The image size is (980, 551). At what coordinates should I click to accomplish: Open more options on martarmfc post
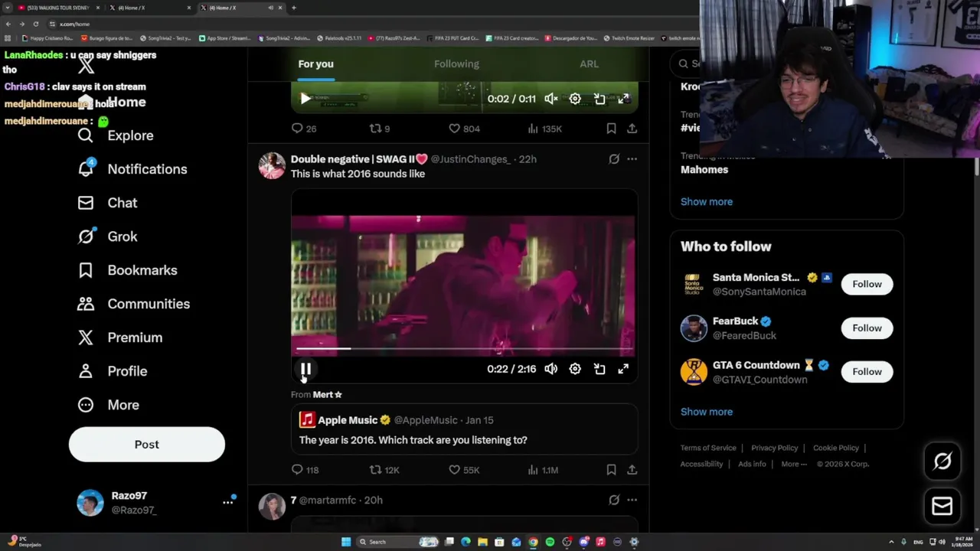click(x=632, y=500)
